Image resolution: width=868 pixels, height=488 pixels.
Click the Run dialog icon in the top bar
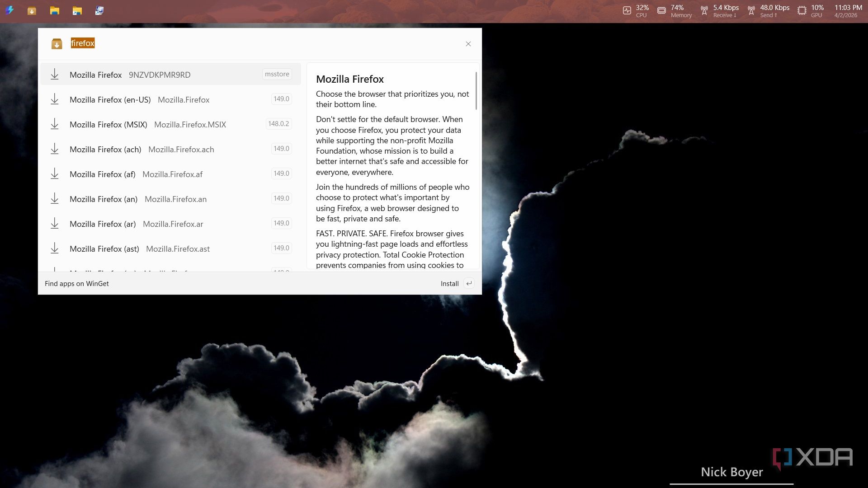tap(99, 11)
